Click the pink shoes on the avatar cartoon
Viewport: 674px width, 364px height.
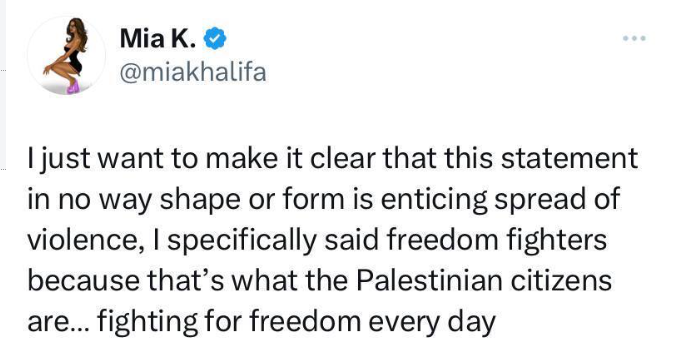click(72, 87)
